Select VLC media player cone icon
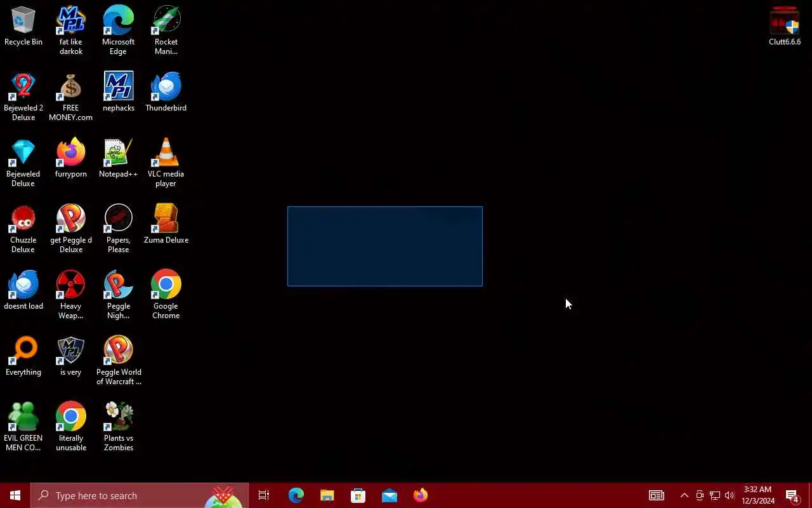 [166, 163]
